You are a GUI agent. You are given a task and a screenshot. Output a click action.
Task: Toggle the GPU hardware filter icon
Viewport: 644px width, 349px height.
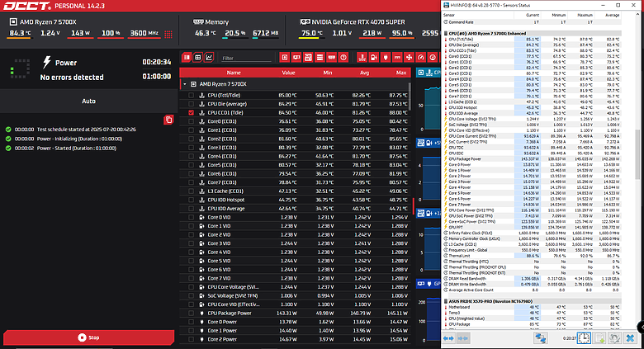click(x=296, y=58)
